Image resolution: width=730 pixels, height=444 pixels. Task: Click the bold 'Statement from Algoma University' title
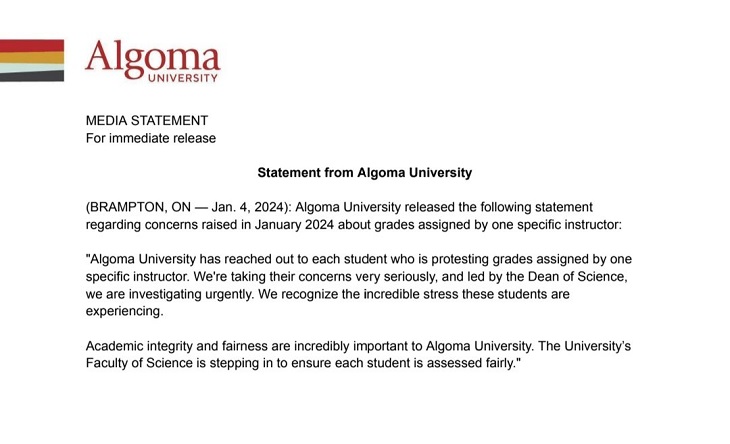click(364, 173)
